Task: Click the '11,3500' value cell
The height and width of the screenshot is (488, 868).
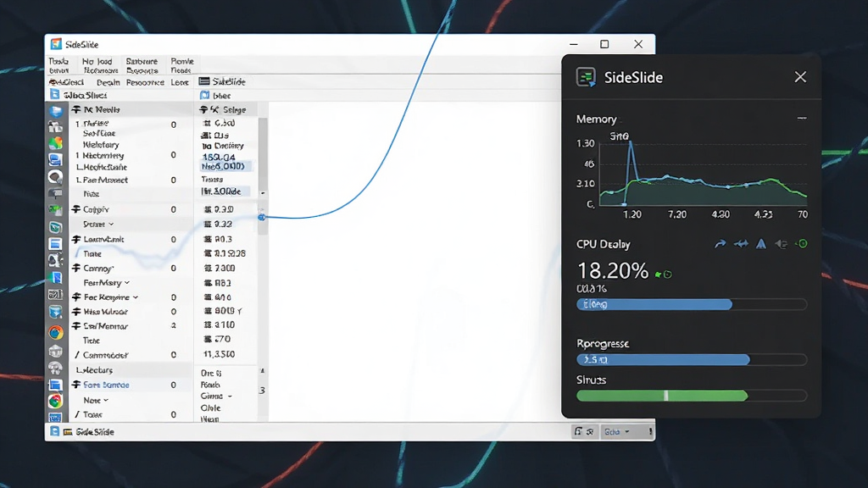Action: (220, 354)
